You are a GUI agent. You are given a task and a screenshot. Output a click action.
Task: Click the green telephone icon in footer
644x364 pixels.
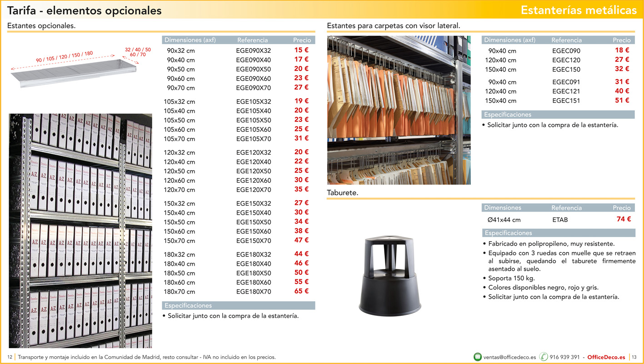(x=544, y=357)
